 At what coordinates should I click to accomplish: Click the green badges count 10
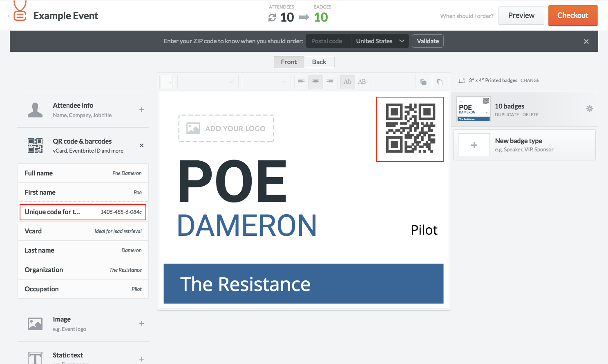(x=321, y=17)
